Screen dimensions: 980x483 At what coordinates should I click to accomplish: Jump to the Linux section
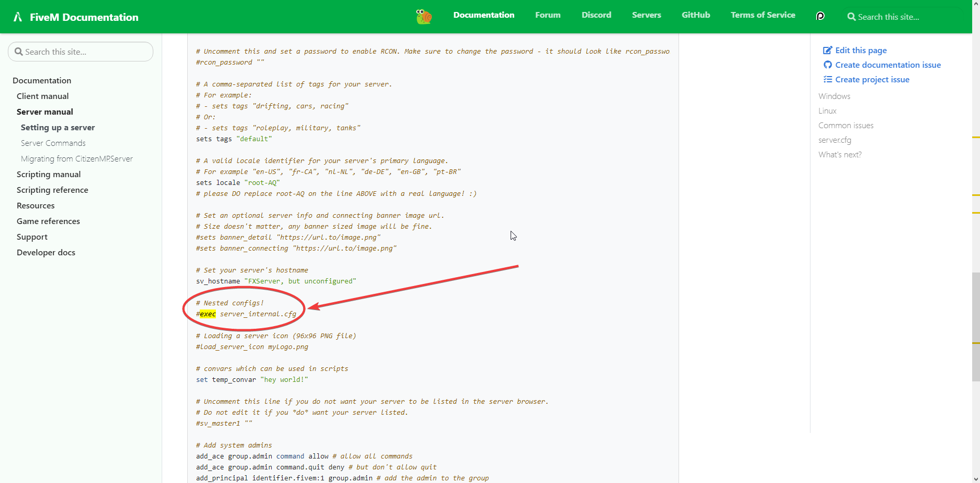click(x=827, y=111)
